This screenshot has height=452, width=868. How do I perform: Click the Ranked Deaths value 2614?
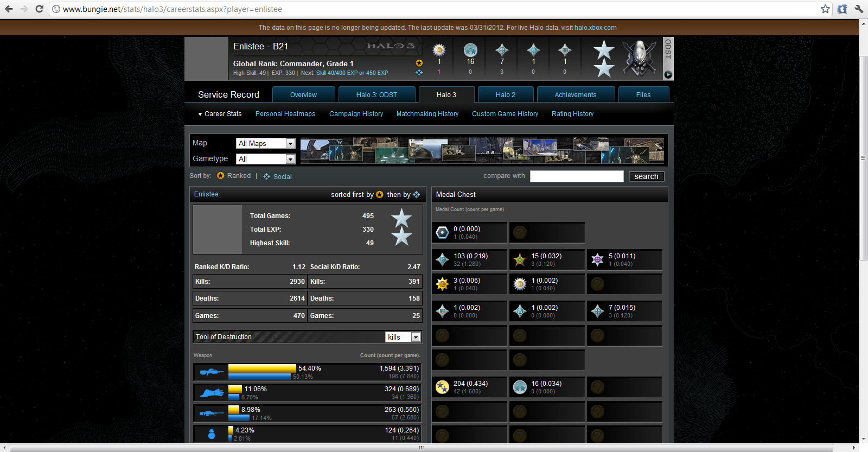coord(297,298)
